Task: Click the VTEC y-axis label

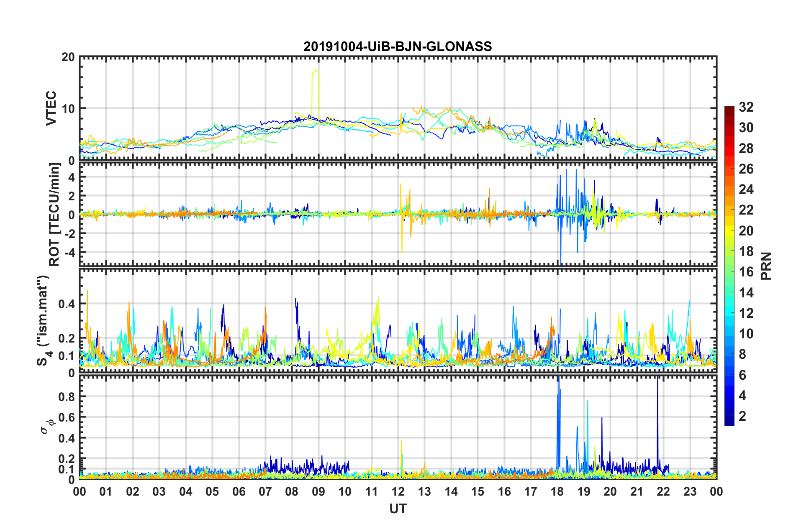Action: pos(51,108)
